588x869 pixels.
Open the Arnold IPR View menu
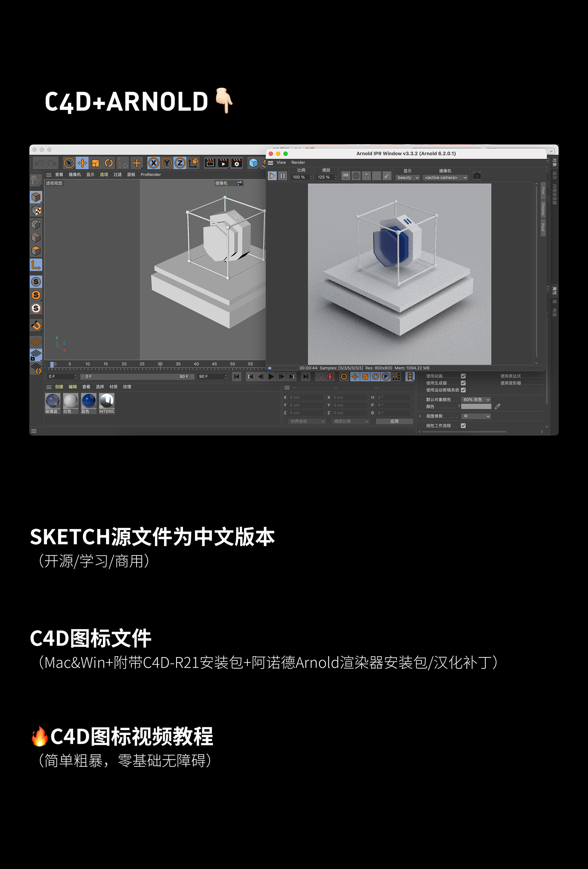(x=281, y=162)
